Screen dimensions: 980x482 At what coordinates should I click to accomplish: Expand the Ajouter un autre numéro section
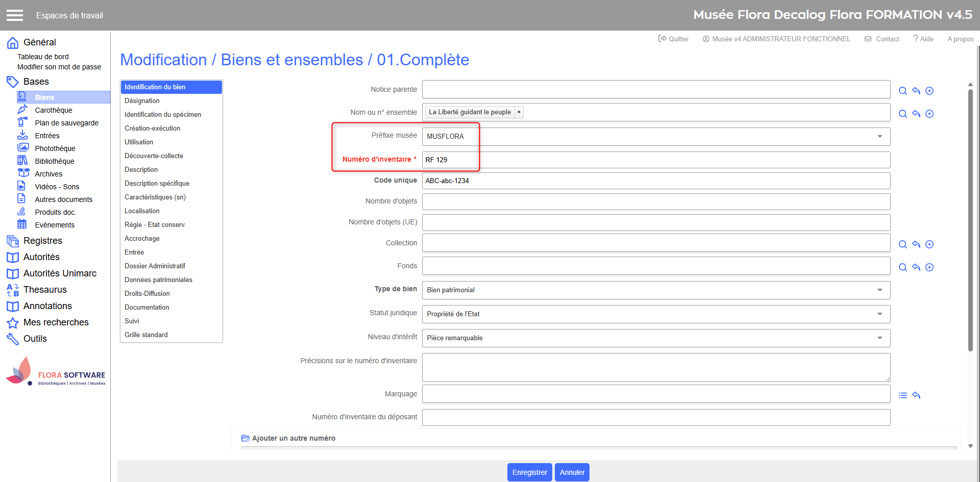tap(293, 438)
